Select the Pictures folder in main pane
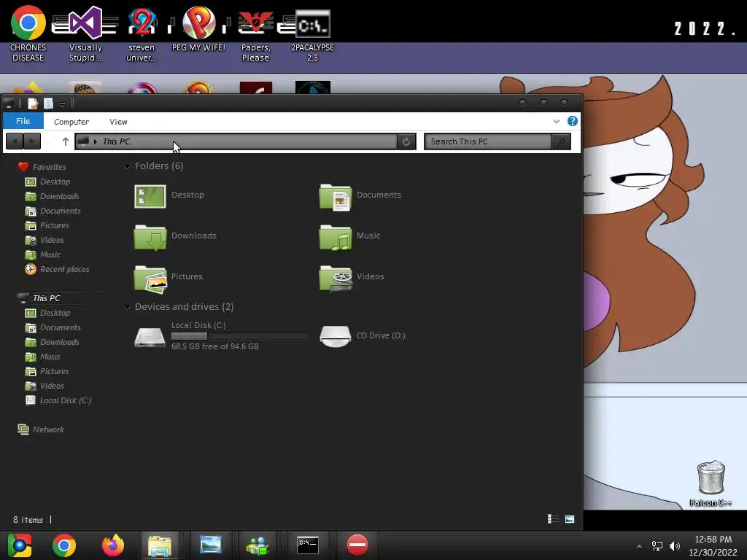 tap(169, 278)
